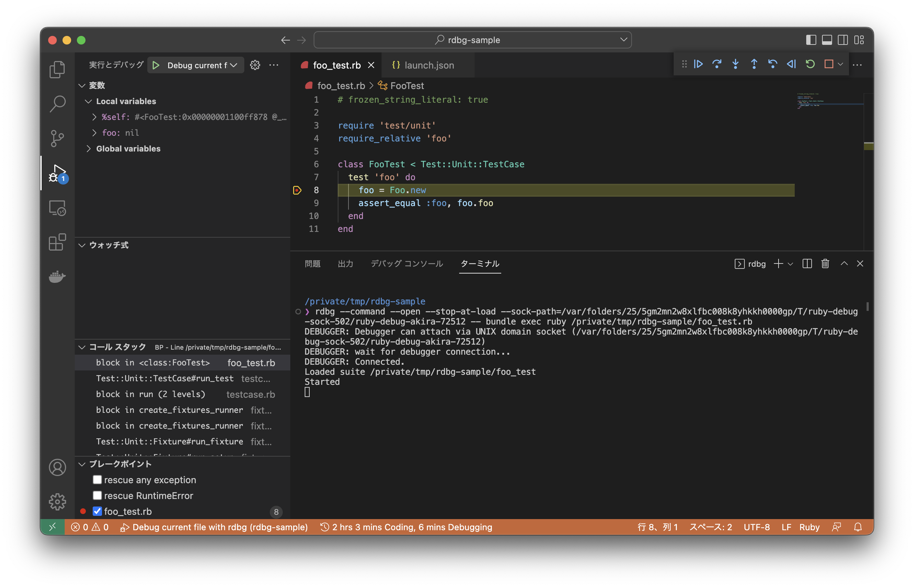Delete terminal with trash icon
The image size is (914, 588).
click(x=825, y=263)
